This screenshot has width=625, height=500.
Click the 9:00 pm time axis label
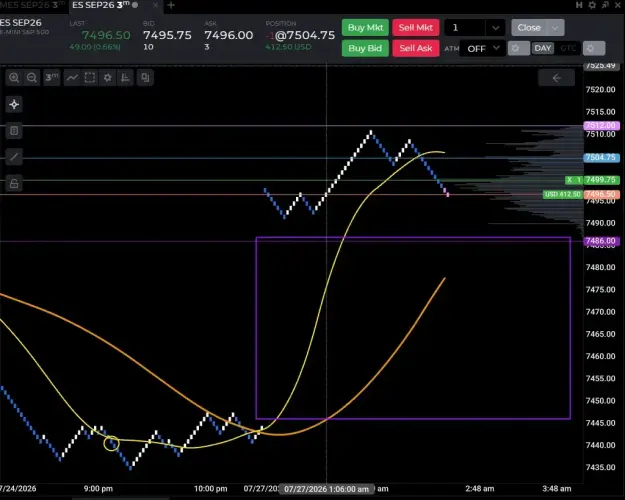pos(98,488)
